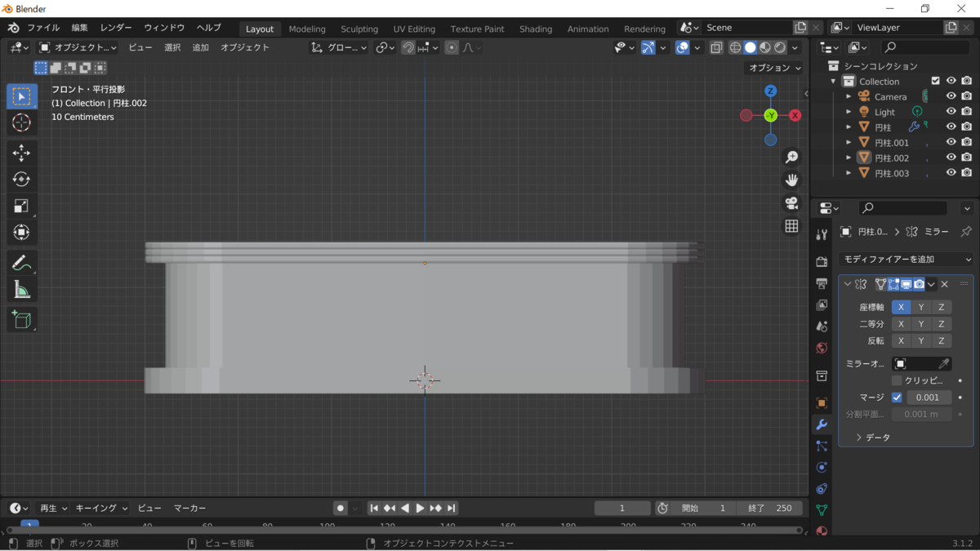Enable flip on the X axis
980x551 pixels.
(x=901, y=341)
